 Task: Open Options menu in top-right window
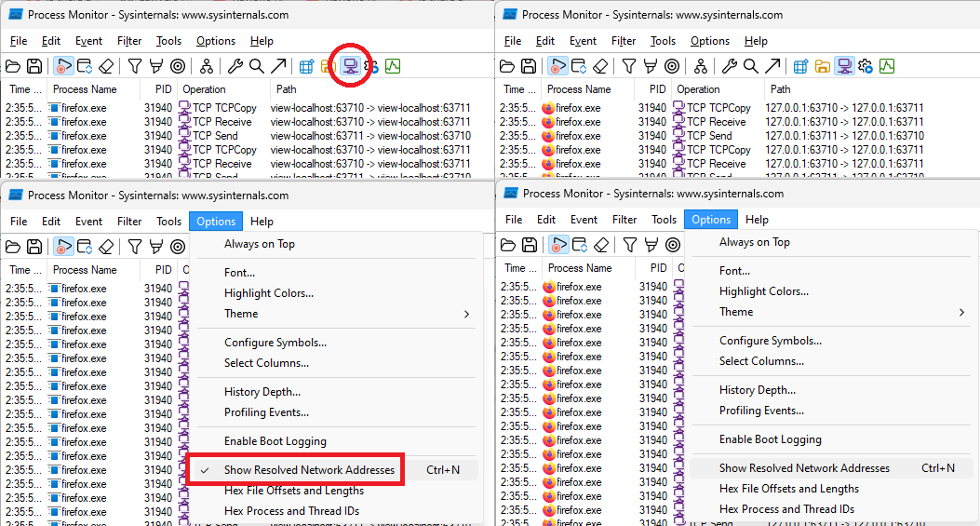[x=710, y=41]
